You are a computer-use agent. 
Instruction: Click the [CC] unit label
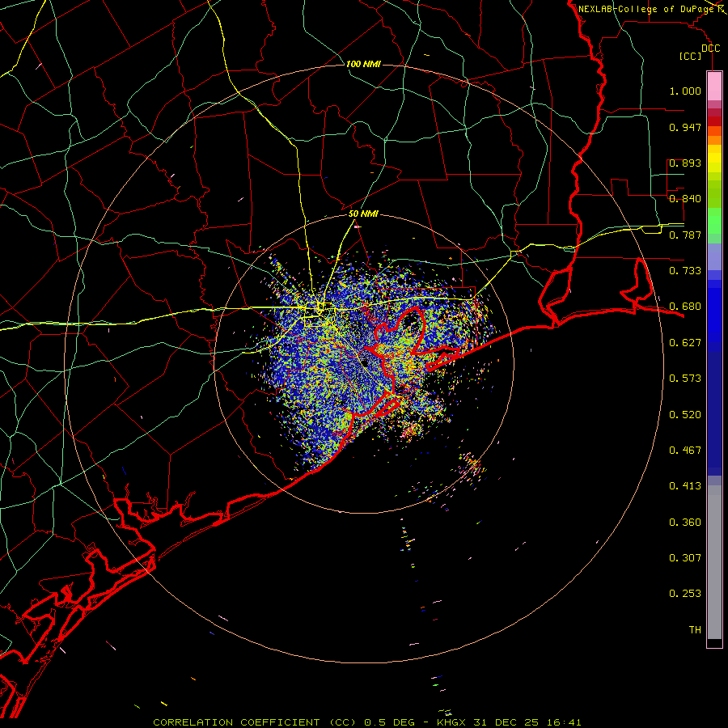(x=691, y=56)
